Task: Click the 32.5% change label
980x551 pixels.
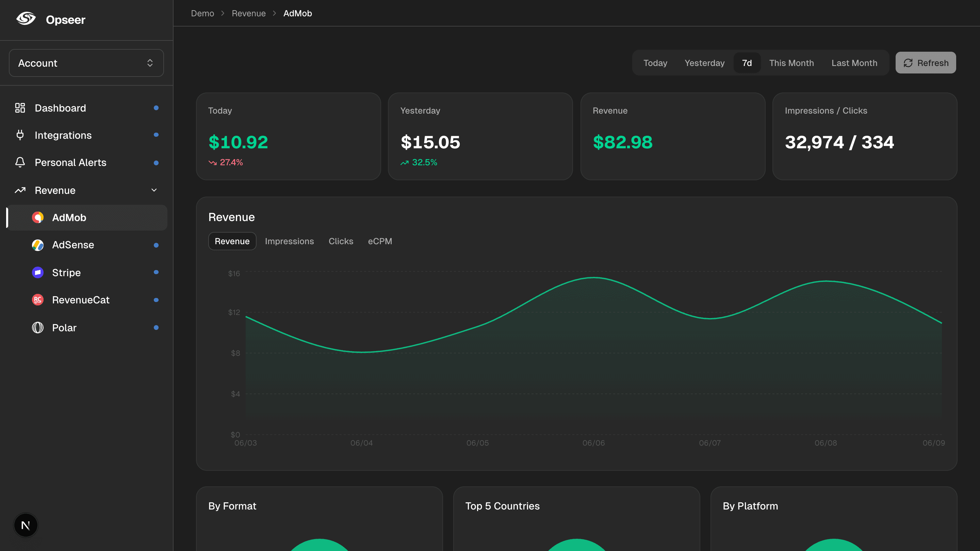Action: coord(425,162)
